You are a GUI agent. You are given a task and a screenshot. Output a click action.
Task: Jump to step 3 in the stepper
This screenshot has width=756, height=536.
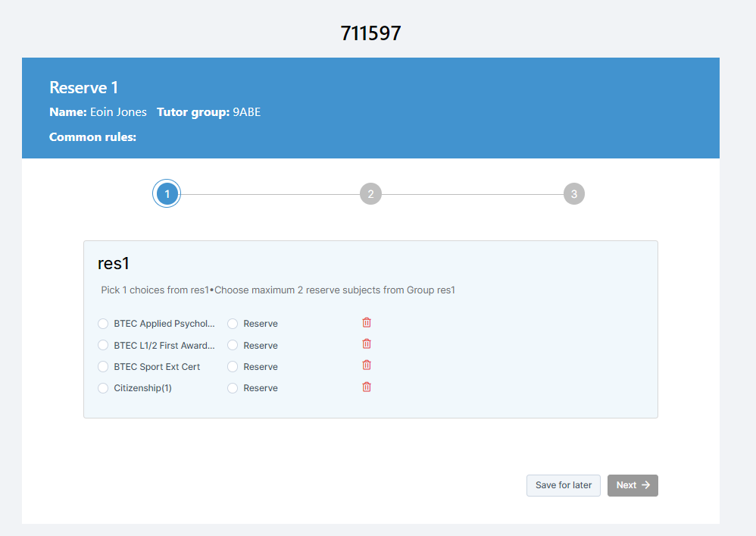[573, 194]
